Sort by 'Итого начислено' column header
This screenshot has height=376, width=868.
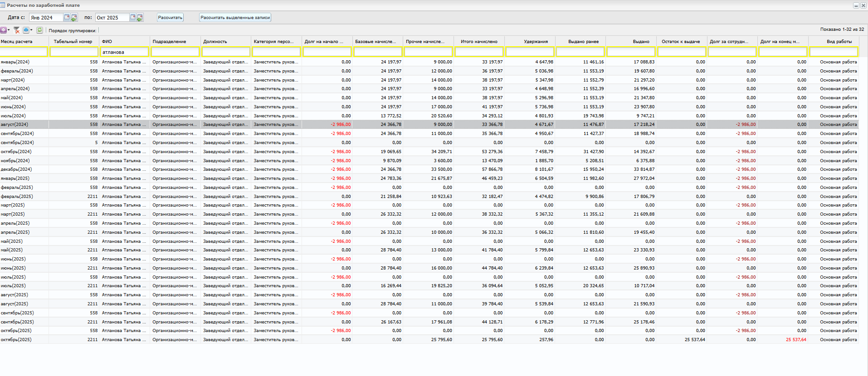click(x=479, y=42)
